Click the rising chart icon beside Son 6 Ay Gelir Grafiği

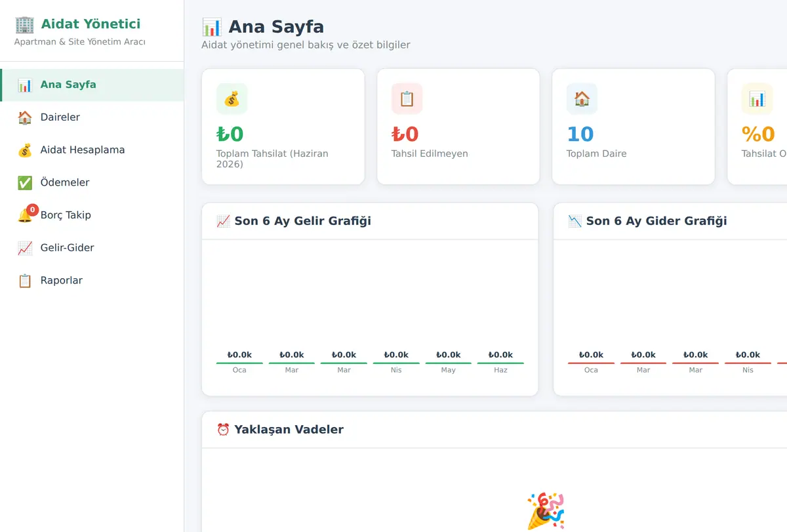223,221
